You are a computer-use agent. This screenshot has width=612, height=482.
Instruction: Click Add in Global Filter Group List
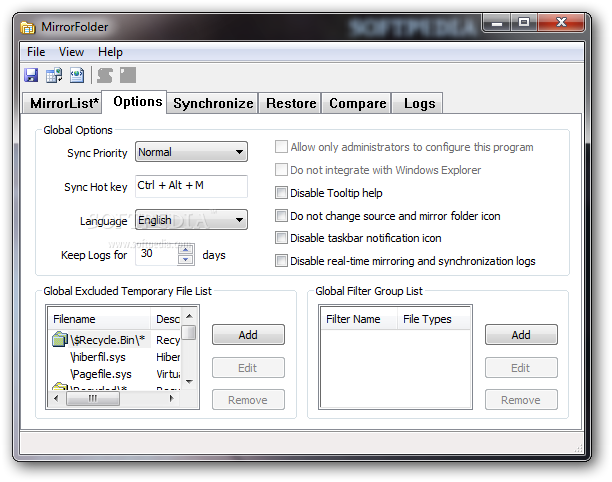(521, 334)
